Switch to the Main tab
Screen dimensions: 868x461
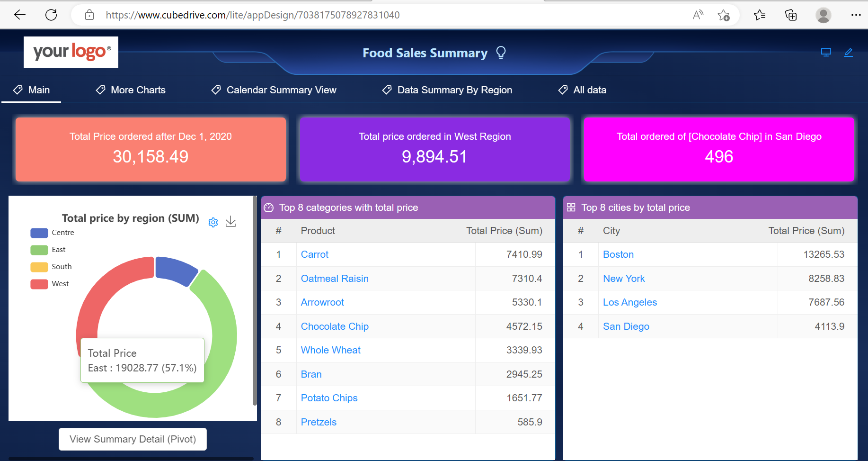[x=31, y=90]
